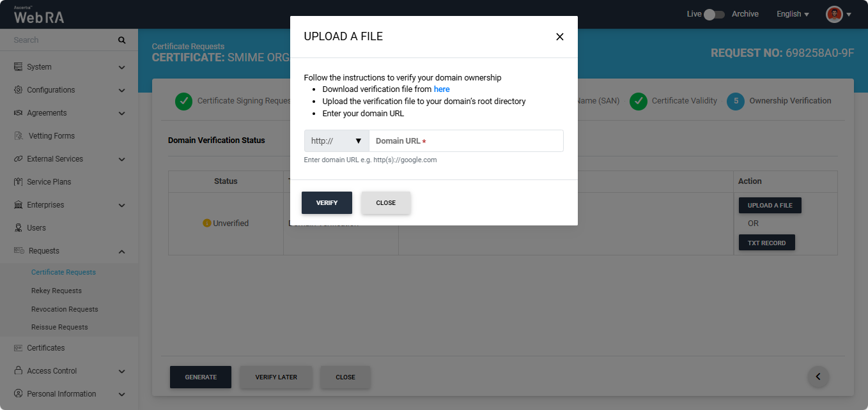Image resolution: width=868 pixels, height=410 pixels.
Task: Open Rekey Requests submenu item
Action: tap(56, 291)
